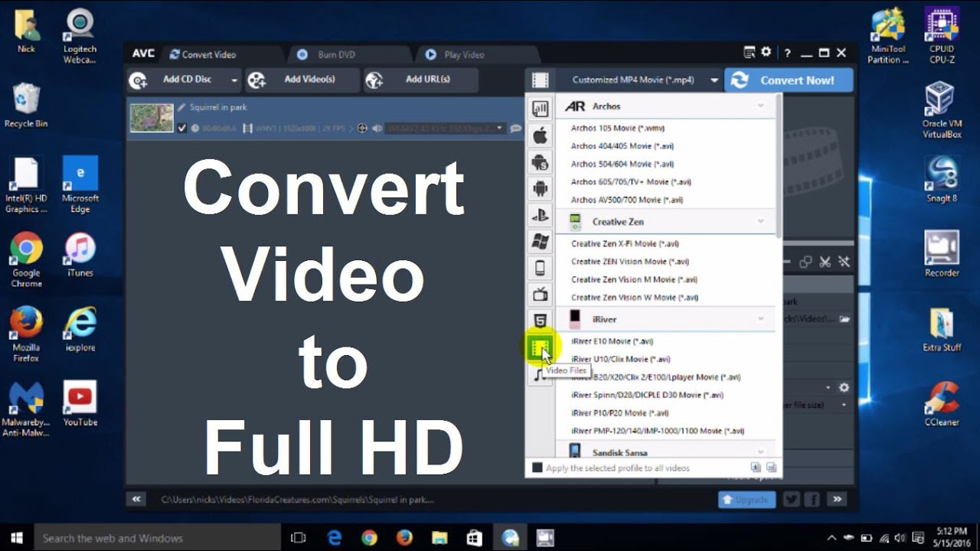Click the Upgrade button
This screenshot has height=551, width=980.
pos(746,499)
